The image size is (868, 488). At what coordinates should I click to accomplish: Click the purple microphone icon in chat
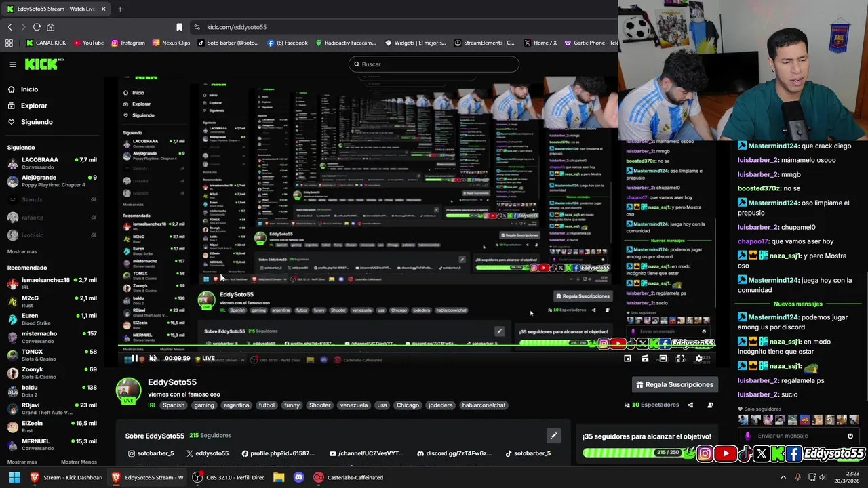tap(747, 436)
